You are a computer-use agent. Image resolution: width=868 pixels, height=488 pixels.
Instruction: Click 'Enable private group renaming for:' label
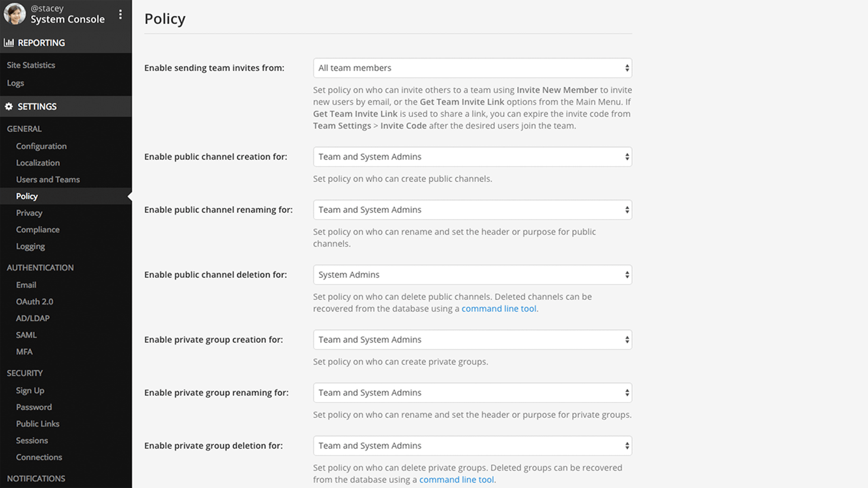(216, 393)
